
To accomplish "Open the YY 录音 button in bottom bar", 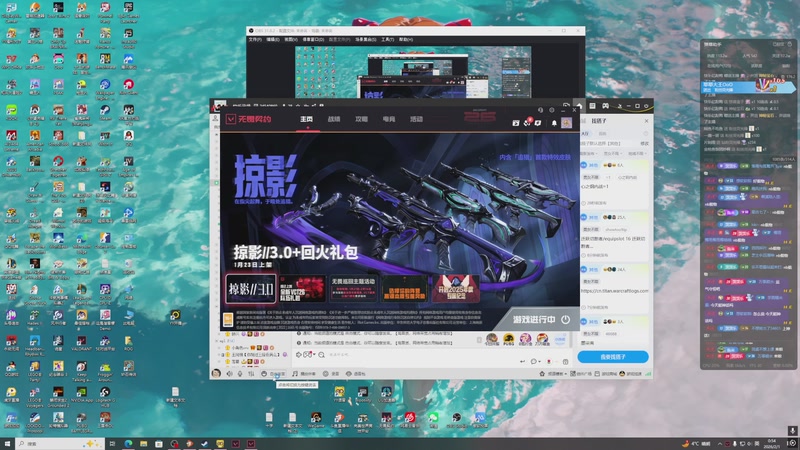I will pos(331,373).
